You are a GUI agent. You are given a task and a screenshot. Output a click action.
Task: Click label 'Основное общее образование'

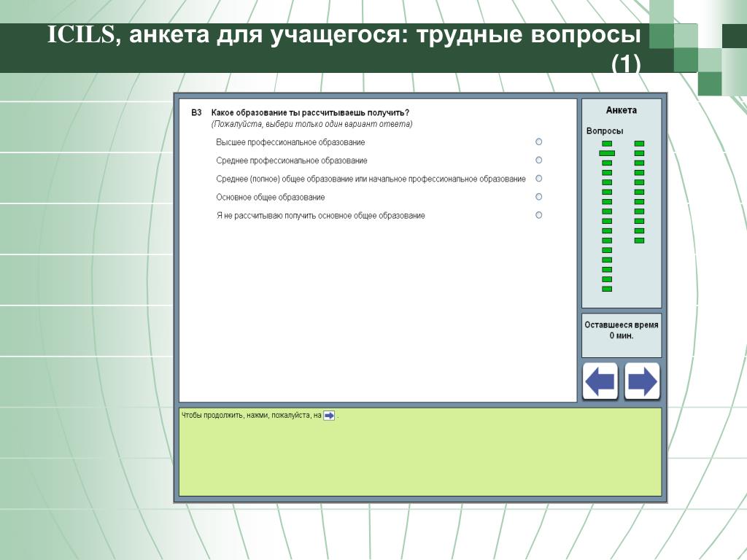click(x=271, y=197)
